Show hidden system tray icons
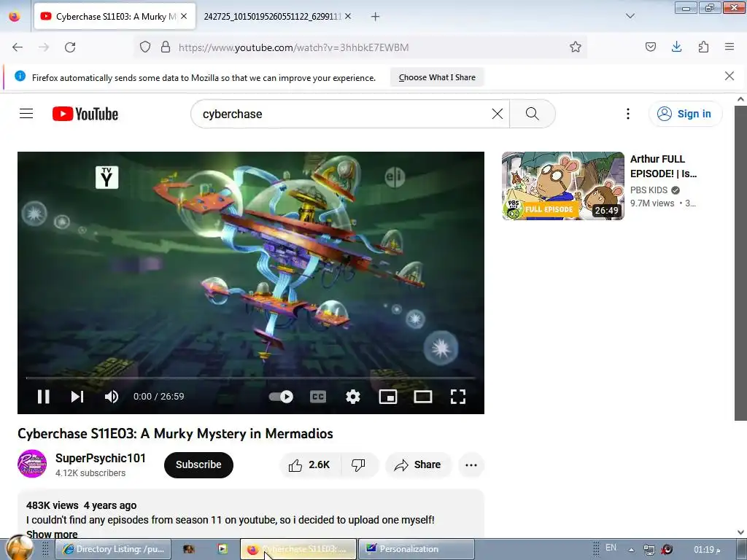747x560 pixels. click(x=631, y=550)
